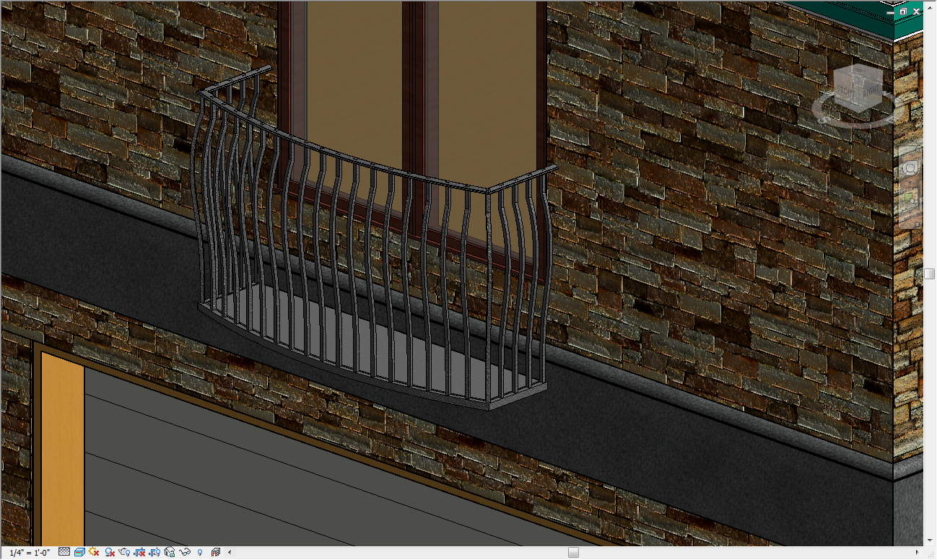Viewport: 937px width, 560px height.
Task: Click horizontal scrollbar right arrow
Action: click(x=918, y=553)
